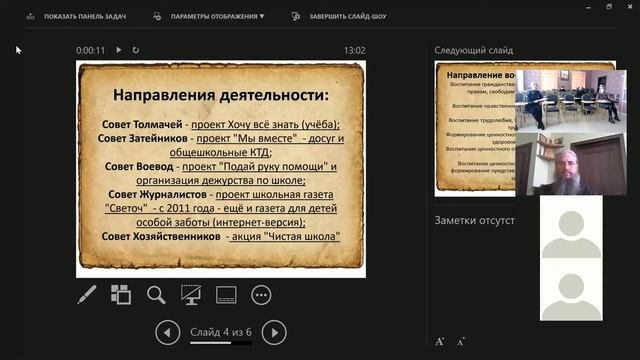Image resolution: width=640 pixels, height=360 pixels.
Task: Click the current slide Направления деятельности
Action: tap(221, 169)
